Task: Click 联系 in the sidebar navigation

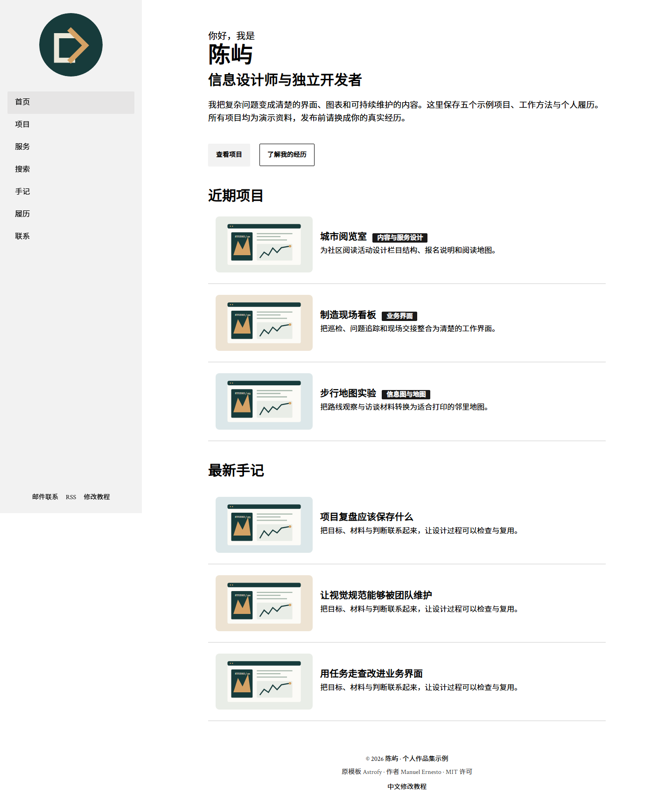Action: (71, 237)
